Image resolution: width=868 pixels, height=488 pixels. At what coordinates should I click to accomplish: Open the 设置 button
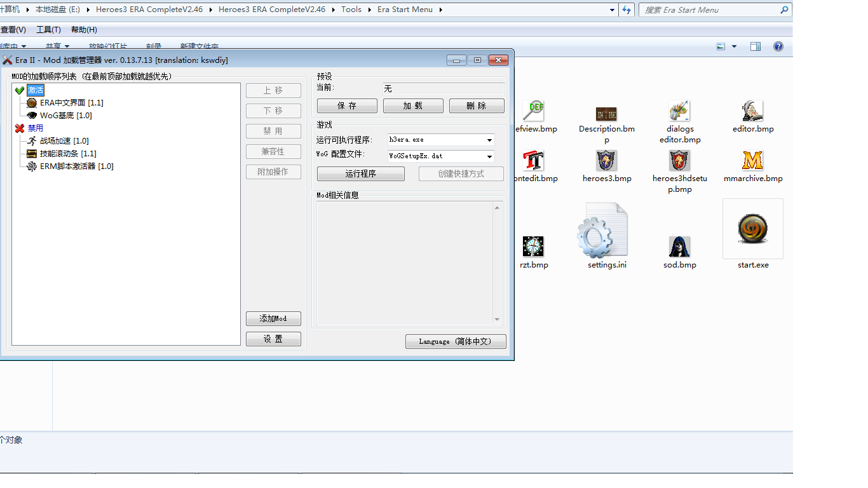click(x=273, y=339)
